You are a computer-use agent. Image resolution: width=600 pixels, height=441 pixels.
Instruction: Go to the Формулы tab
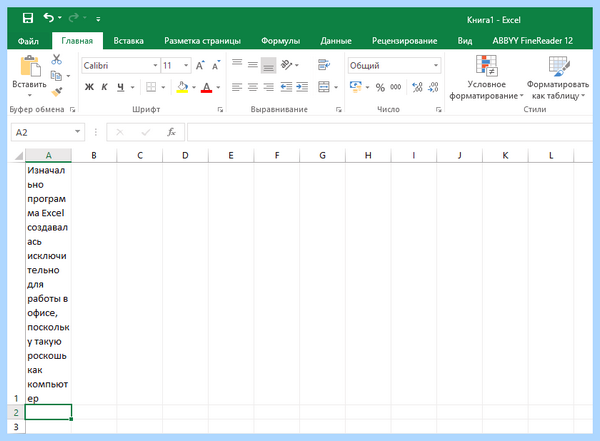(x=280, y=41)
